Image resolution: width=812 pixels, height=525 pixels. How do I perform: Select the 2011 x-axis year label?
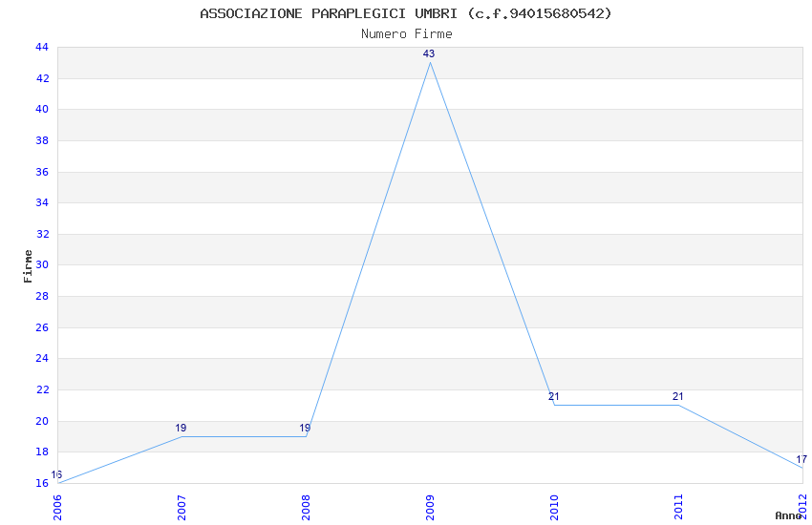point(678,507)
